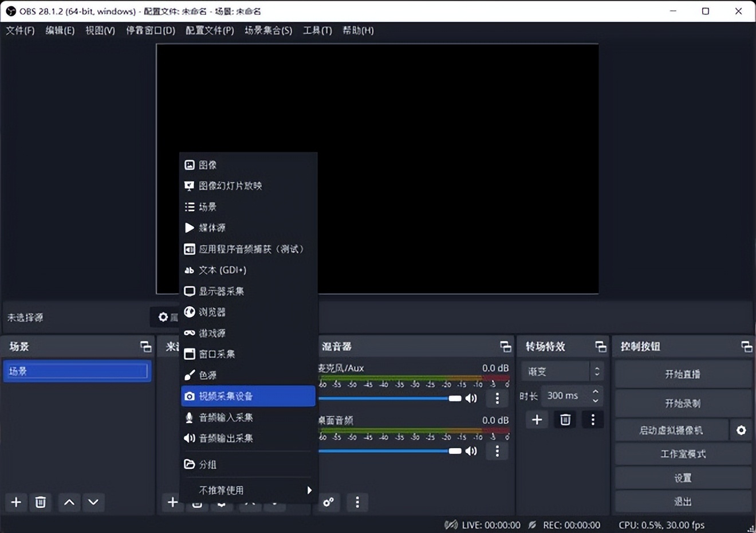Select 媒体源 from the source menu

coord(248,228)
